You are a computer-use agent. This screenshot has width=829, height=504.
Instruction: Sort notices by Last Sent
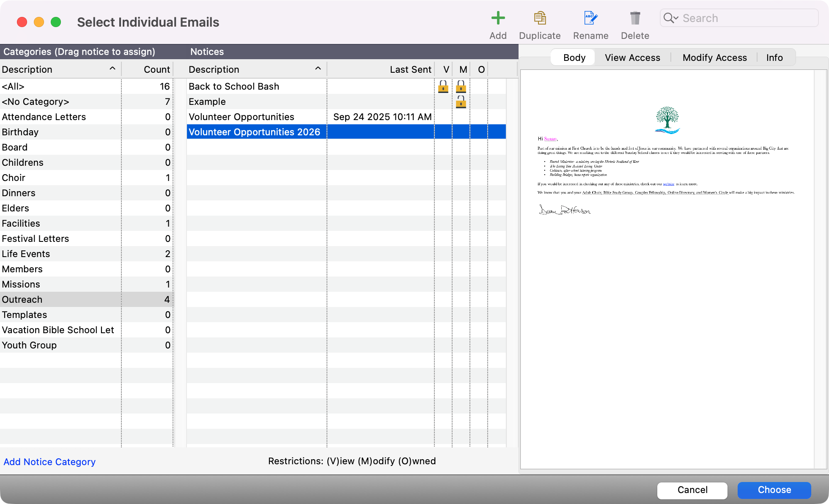[x=381, y=69]
